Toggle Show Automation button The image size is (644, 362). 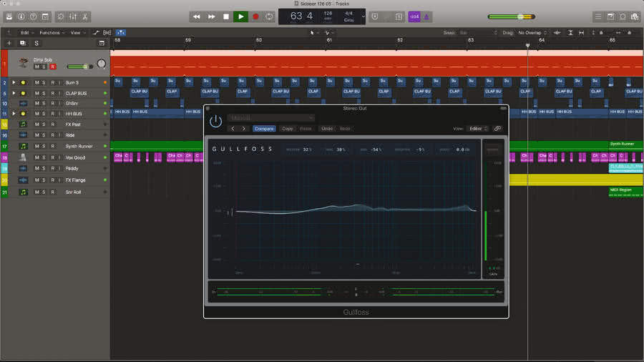tap(96, 32)
